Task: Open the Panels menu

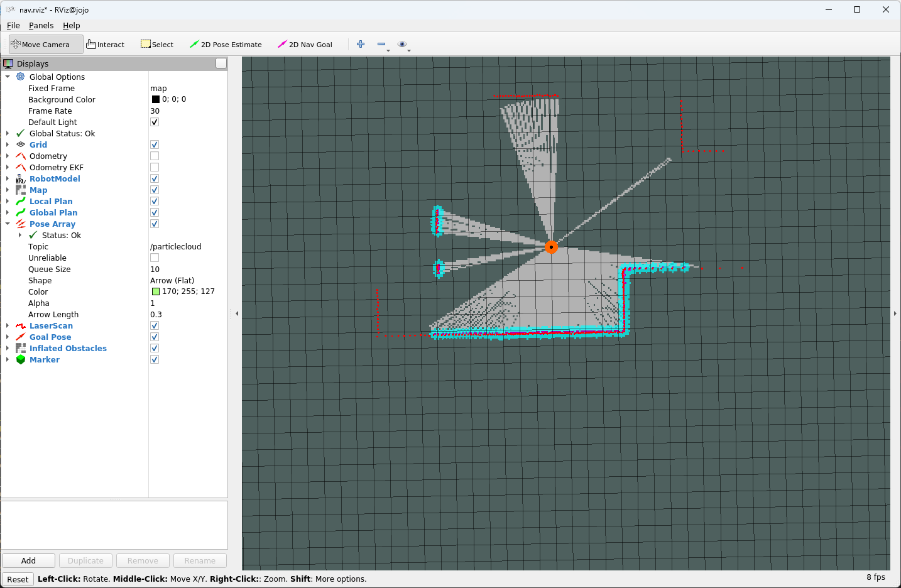Action: [41, 26]
